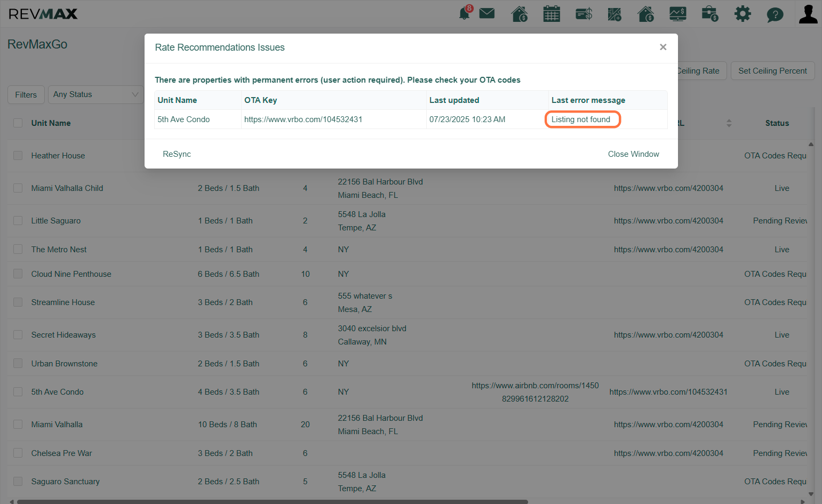This screenshot has width=822, height=504.
Task: Open the help question mark icon
Action: (x=775, y=14)
